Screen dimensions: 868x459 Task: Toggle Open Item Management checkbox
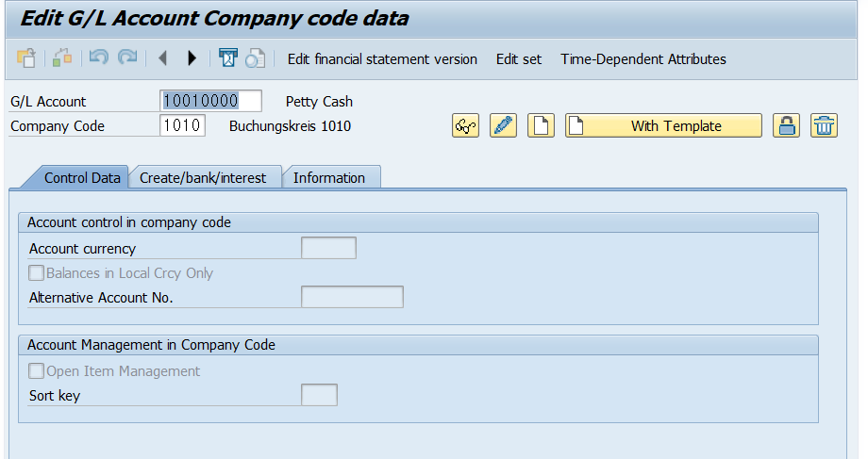point(36,371)
